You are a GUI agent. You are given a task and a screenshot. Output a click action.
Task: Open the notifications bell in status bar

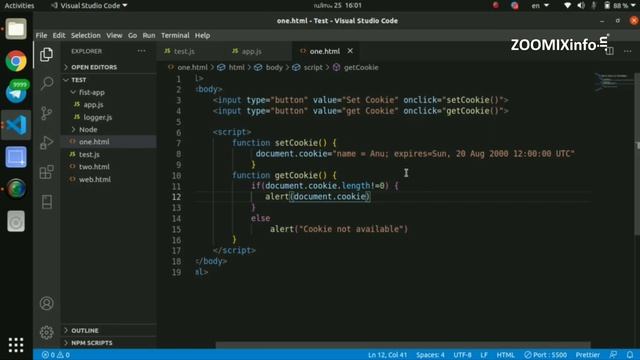tap(630, 355)
